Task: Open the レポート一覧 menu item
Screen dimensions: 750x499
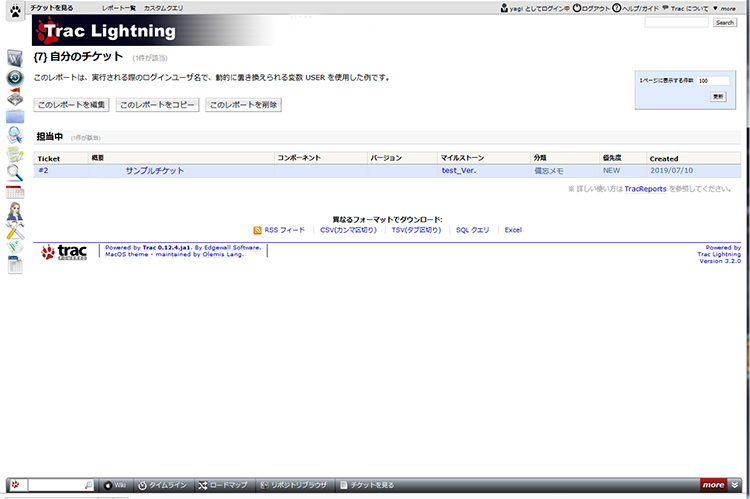Action: point(118,8)
